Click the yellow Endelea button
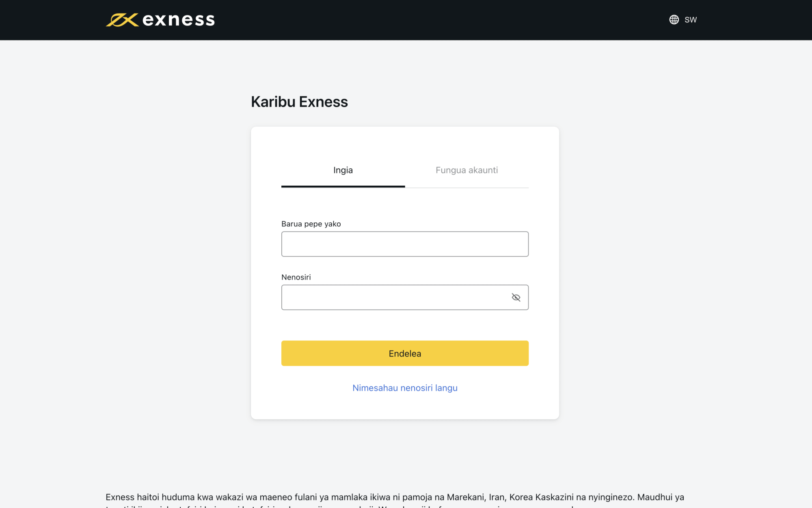 click(405, 353)
